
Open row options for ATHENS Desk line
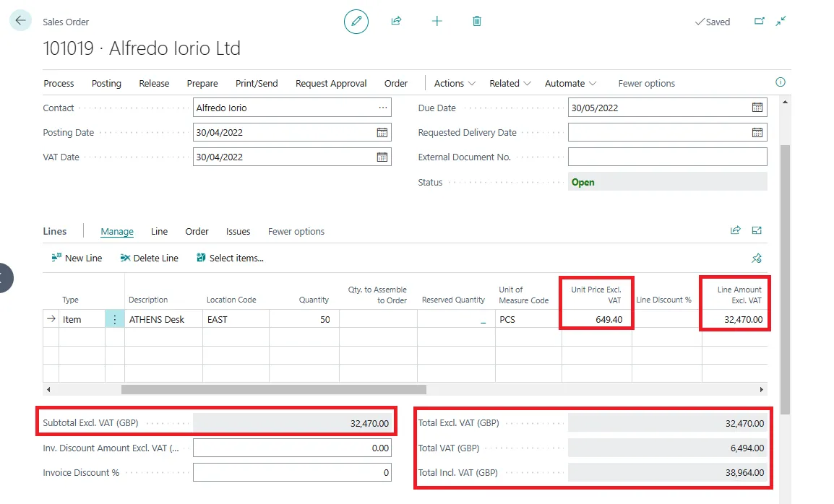coord(114,320)
